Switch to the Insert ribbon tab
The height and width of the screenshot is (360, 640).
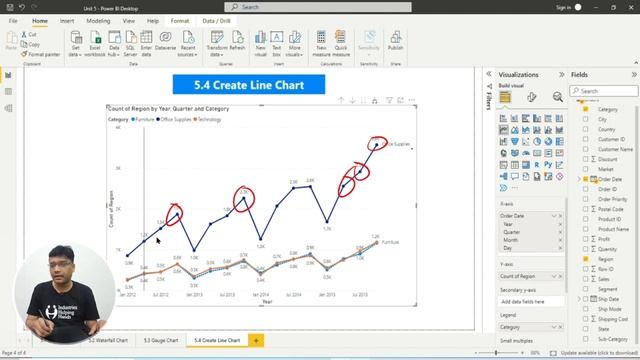tap(67, 21)
